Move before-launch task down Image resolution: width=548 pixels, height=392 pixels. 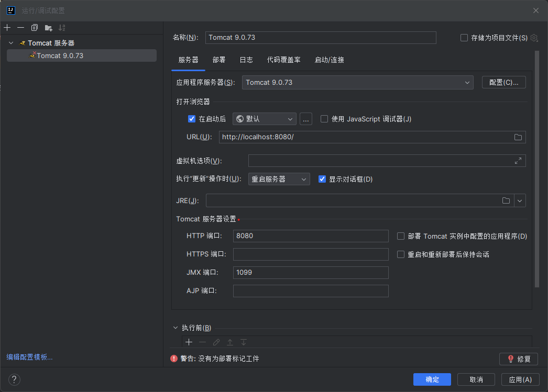[244, 342]
